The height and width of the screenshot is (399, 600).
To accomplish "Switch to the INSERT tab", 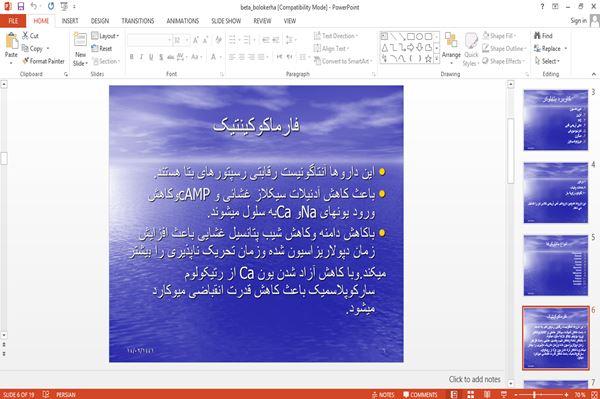I will (70, 21).
